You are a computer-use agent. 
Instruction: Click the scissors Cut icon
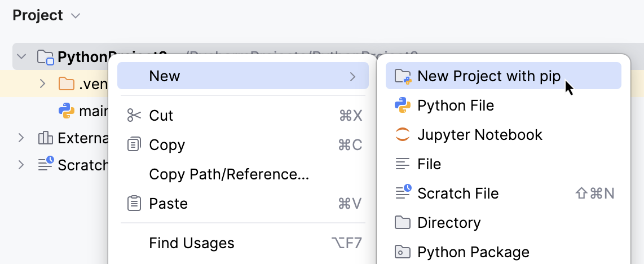[x=134, y=116]
